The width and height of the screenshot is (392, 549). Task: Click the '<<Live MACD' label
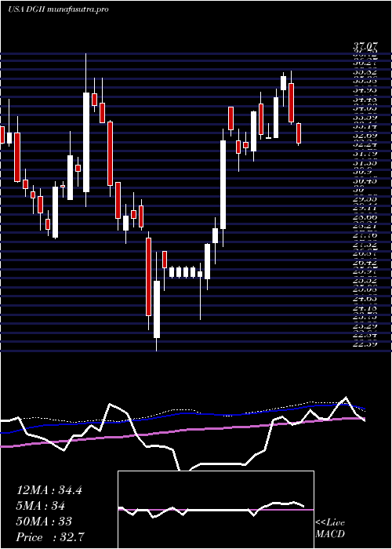(x=330, y=529)
